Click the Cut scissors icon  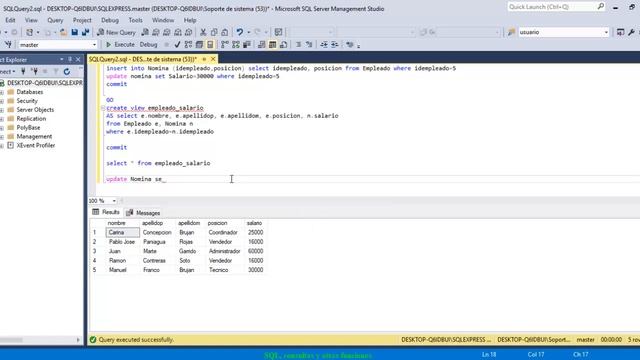[x=203, y=32]
